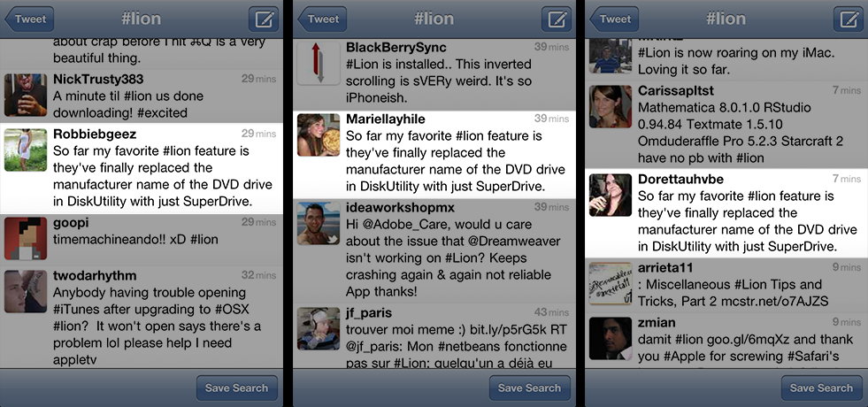
Task: Open Robbiebgeez's avatar image
Action: tap(26, 150)
